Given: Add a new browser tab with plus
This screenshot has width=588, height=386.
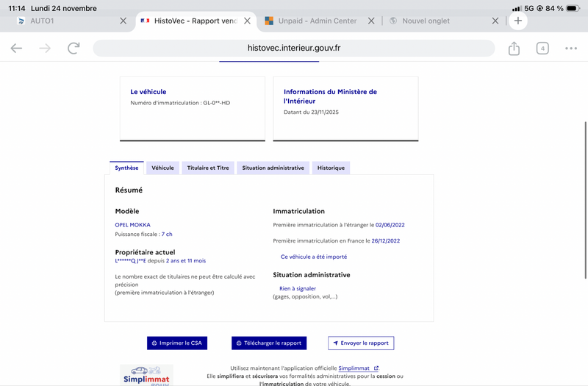Looking at the screenshot, I should [518, 21].
